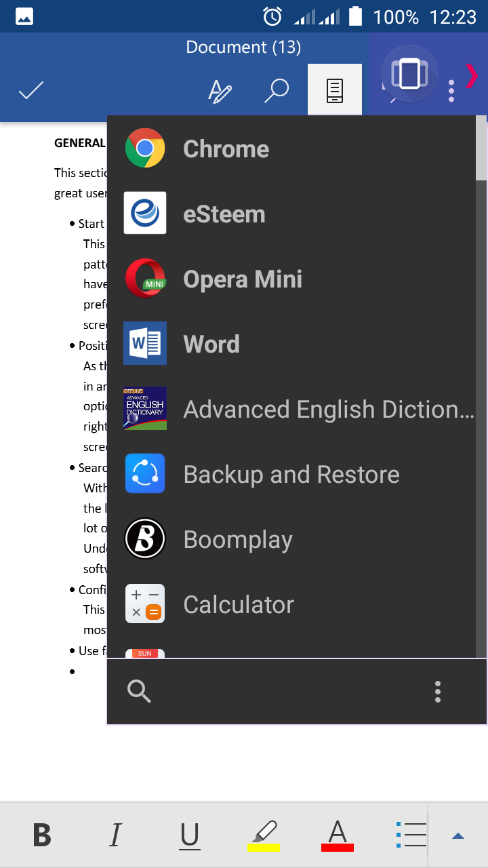The image size is (488, 868).
Task: Tap the image notification icon
Action: pyautogui.click(x=24, y=16)
